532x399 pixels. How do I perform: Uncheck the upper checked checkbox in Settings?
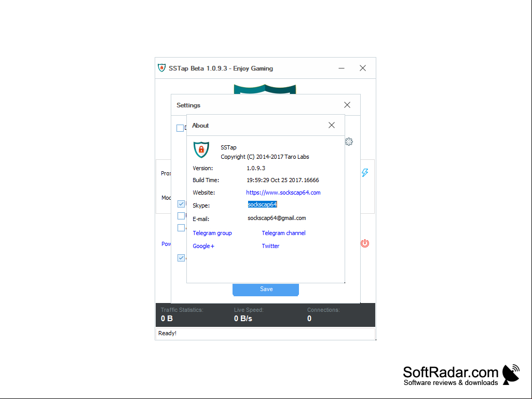181,203
